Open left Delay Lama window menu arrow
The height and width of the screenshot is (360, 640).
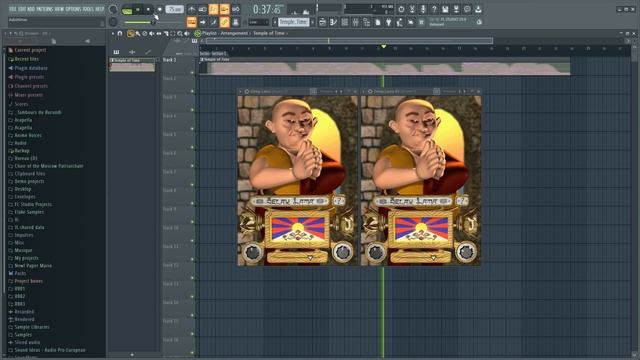[x=240, y=92]
